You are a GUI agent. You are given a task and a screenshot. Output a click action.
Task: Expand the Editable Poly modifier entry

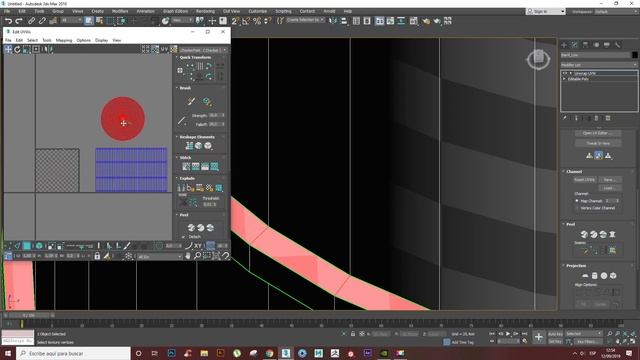564,79
